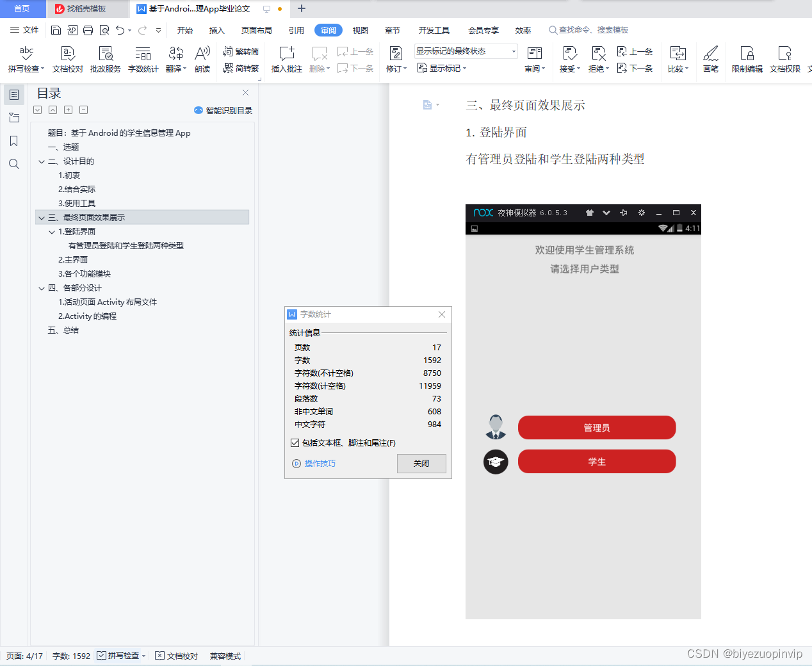Open the 批改服务 tool
Image resolution: width=812 pixels, height=666 pixels.
pyautogui.click(x=106, y=59)
